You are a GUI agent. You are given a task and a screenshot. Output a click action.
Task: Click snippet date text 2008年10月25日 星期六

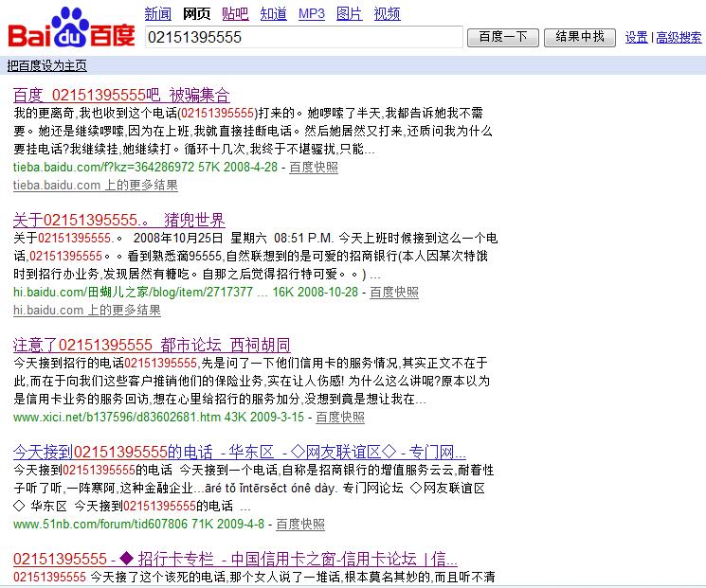[x=199, y=238]
